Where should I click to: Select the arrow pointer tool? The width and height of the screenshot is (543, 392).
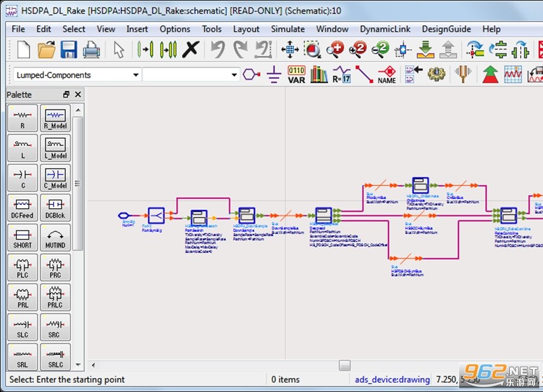(119, 49)
